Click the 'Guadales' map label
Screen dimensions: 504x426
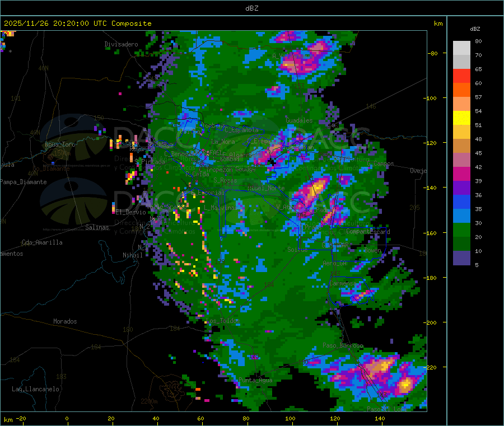[299, 120]
